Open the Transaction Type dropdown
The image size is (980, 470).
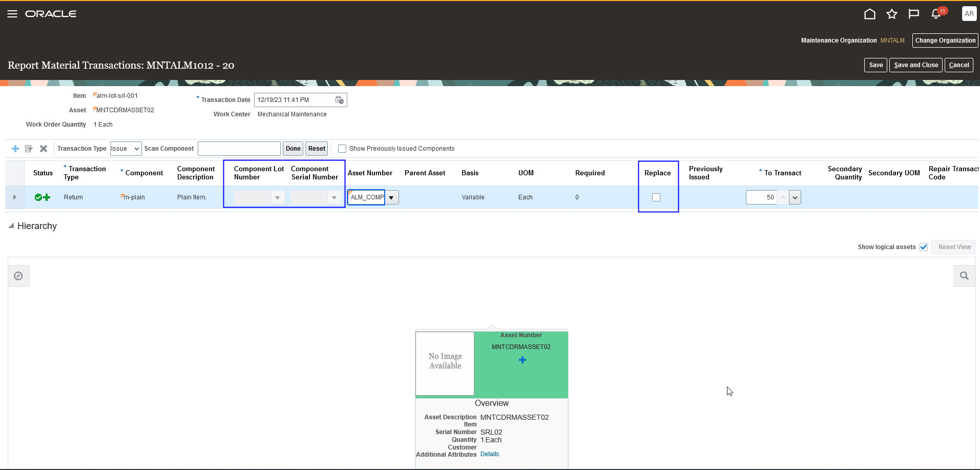(x=126, y=149)
